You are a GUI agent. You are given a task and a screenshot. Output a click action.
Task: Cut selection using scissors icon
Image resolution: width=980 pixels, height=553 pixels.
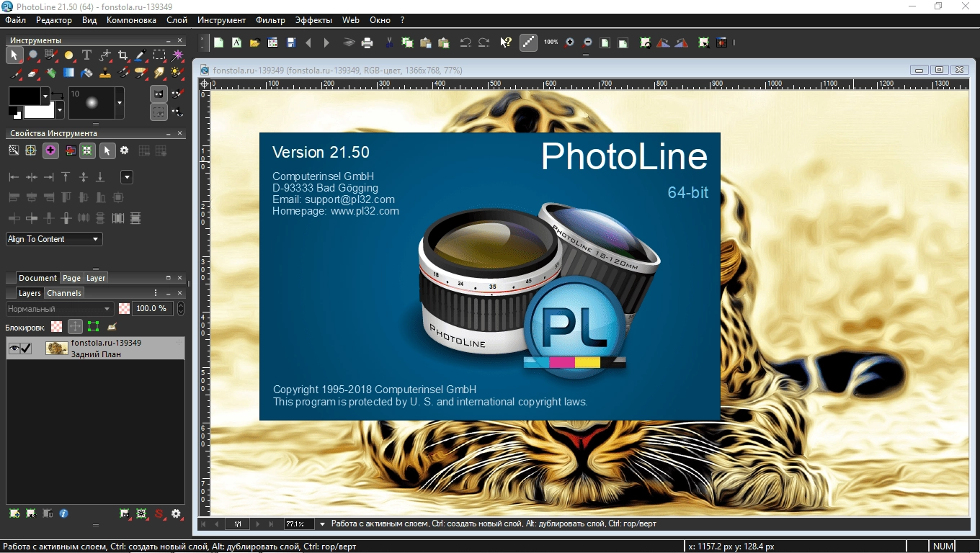click(389, 42)
